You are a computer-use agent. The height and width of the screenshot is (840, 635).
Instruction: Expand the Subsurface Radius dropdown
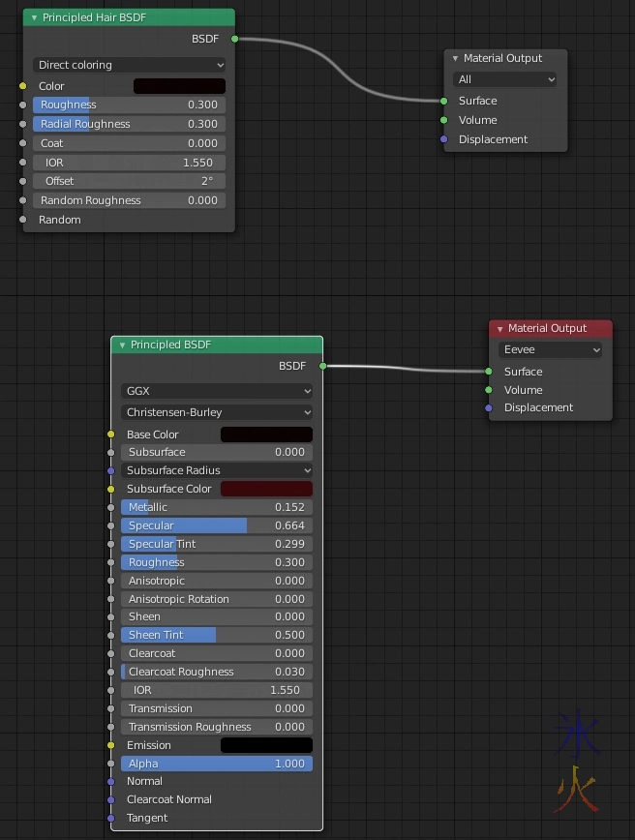tap(217, 470)
